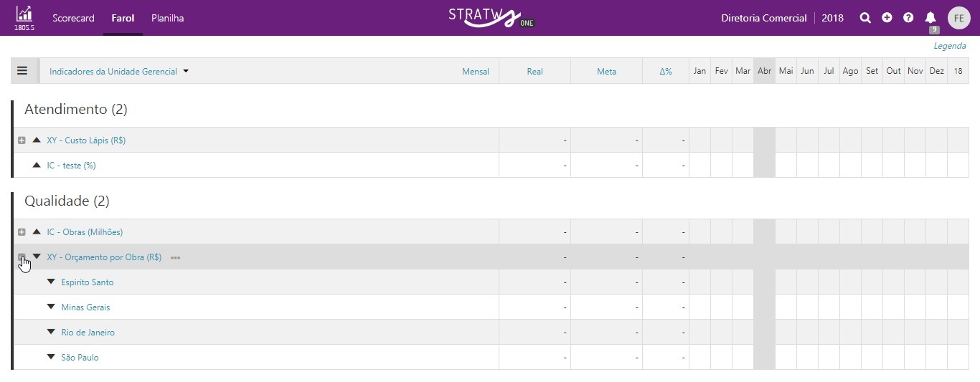Click the three-dots options on Orçamento por Obra

(x=175, y=257)
